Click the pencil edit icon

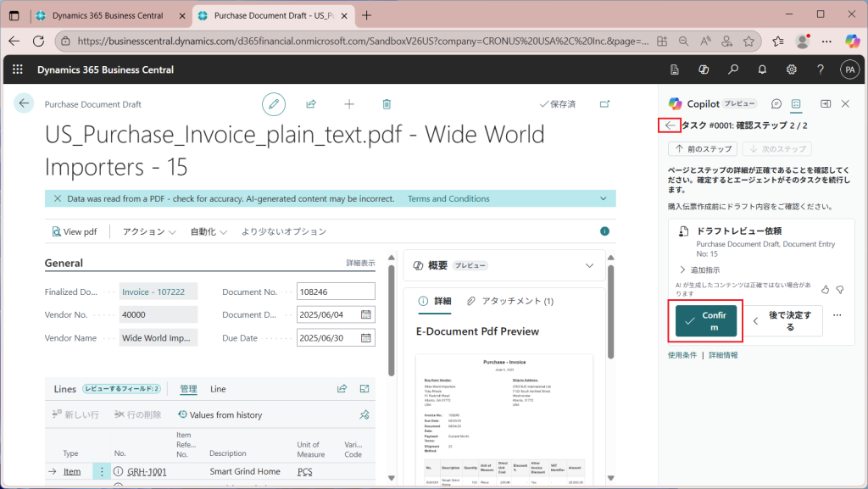[274, 104]
